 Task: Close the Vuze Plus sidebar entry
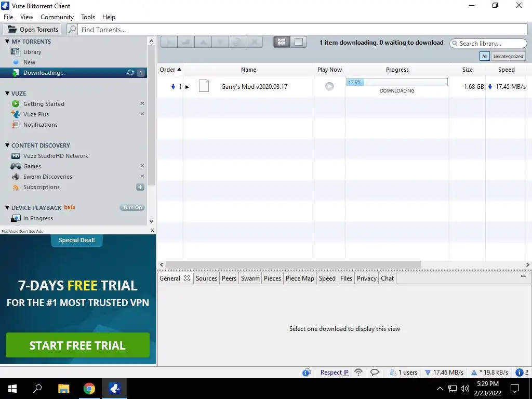[142, 114]
